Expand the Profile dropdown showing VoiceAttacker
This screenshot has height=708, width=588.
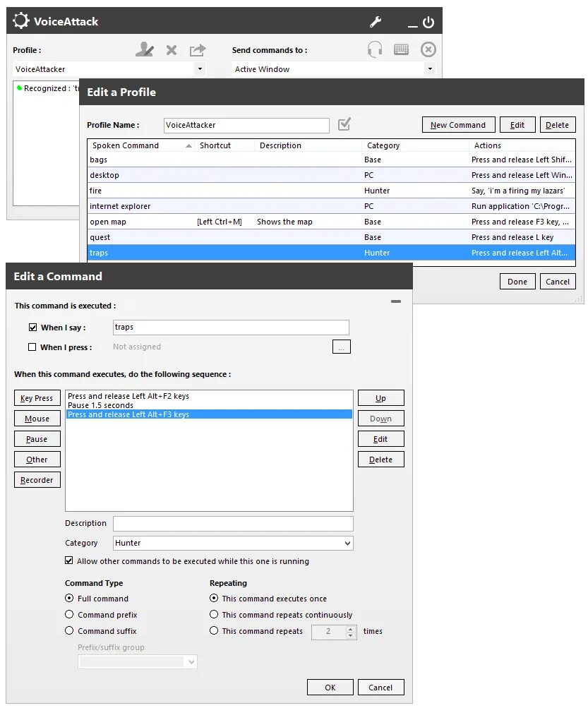[200, 68]
